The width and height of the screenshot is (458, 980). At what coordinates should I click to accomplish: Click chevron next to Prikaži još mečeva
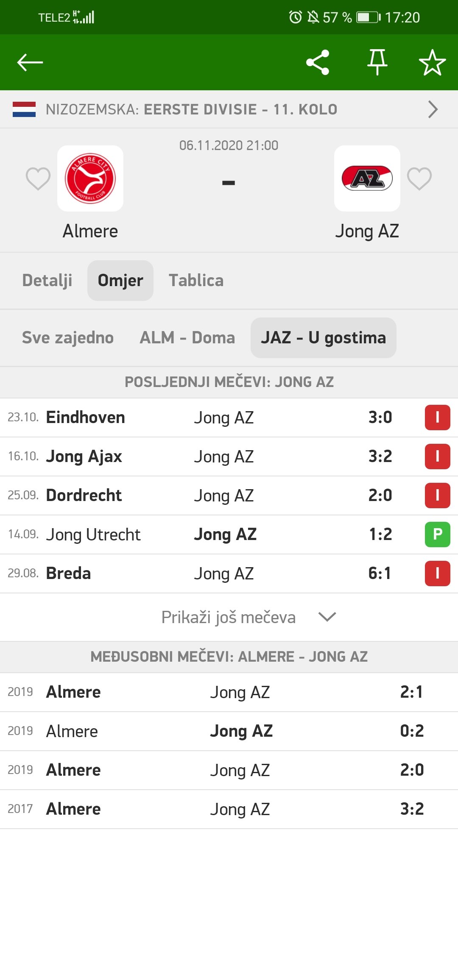327,617
